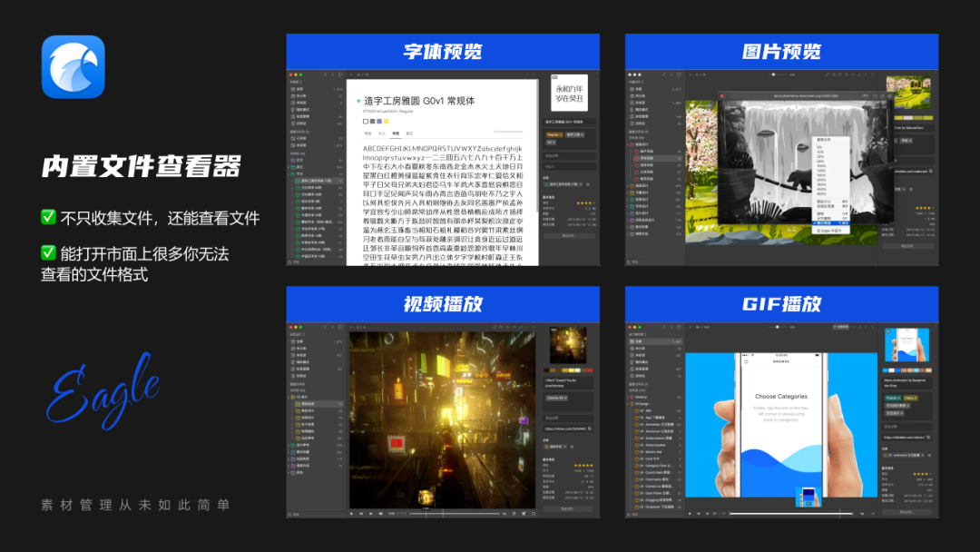Select UI - Authorization folder in GIF播放 sidebar
This screenshot has height=552, width=980.
click(x=658, y=439)
